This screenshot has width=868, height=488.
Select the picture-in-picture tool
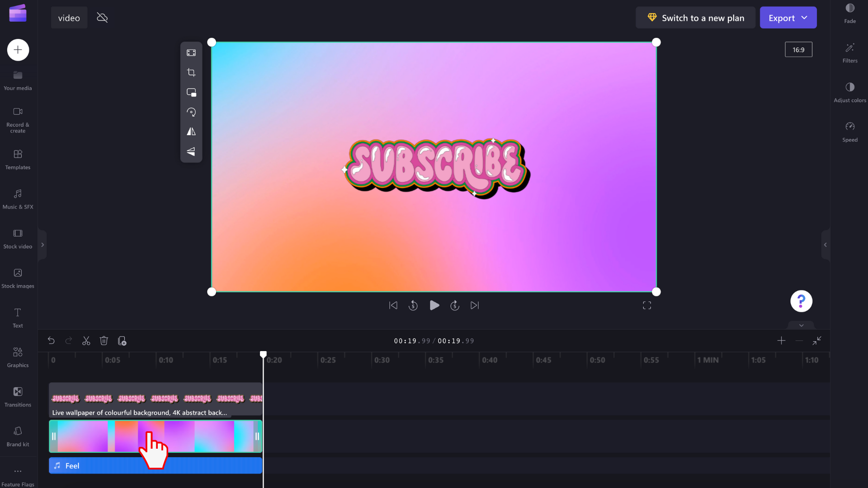[x=192, y=92]
